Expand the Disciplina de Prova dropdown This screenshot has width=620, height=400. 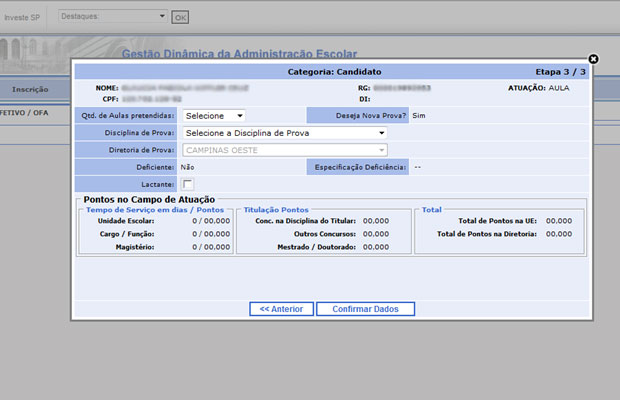tap(286, 133)
